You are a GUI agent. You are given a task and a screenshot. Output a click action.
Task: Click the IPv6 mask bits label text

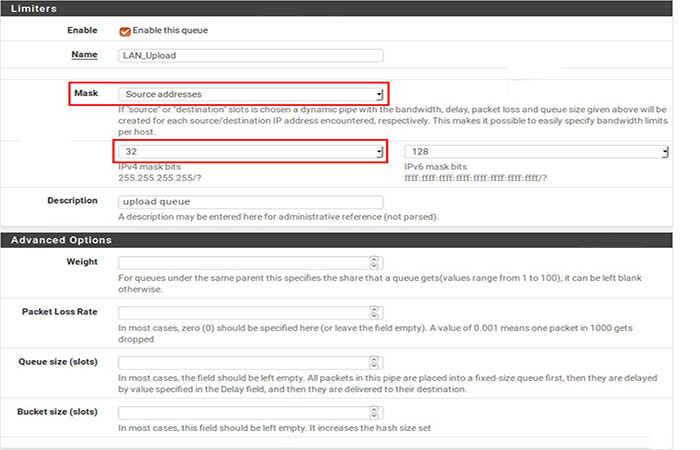click(x=436, y=167)
